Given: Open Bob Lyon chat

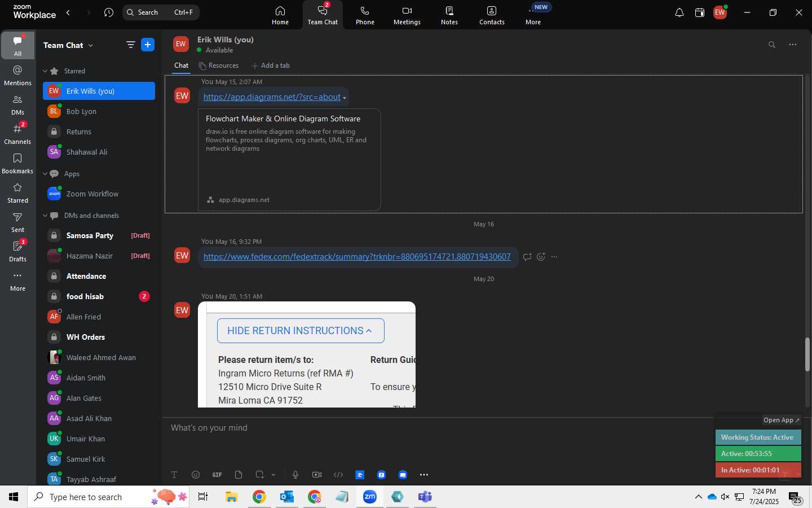Looking at the screenshot, I should tap(99, 111).
